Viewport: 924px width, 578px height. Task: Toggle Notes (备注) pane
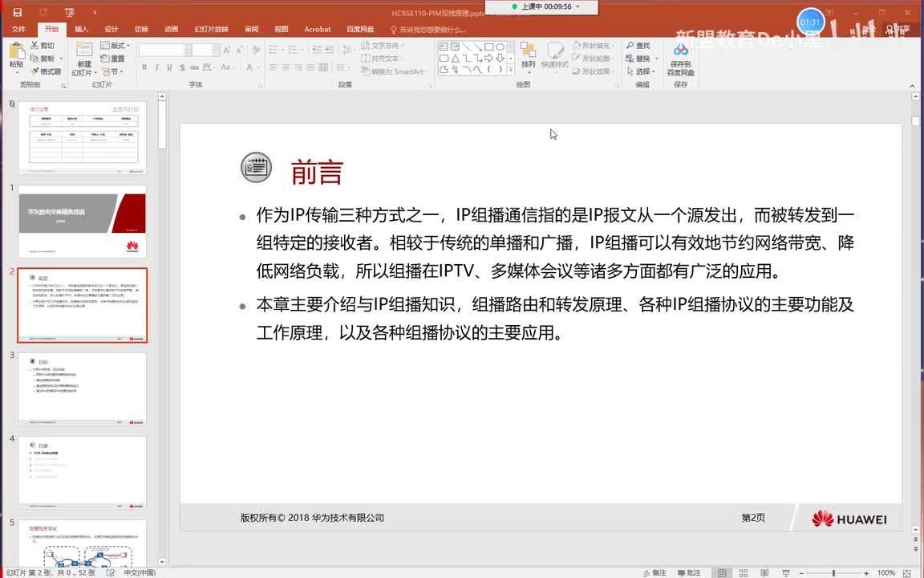point(654,572)
